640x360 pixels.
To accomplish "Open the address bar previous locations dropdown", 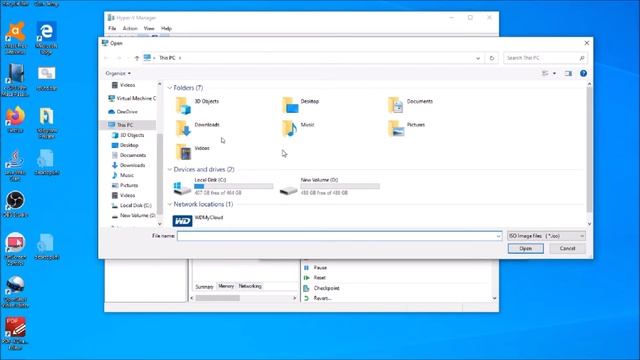I will 478,58.
